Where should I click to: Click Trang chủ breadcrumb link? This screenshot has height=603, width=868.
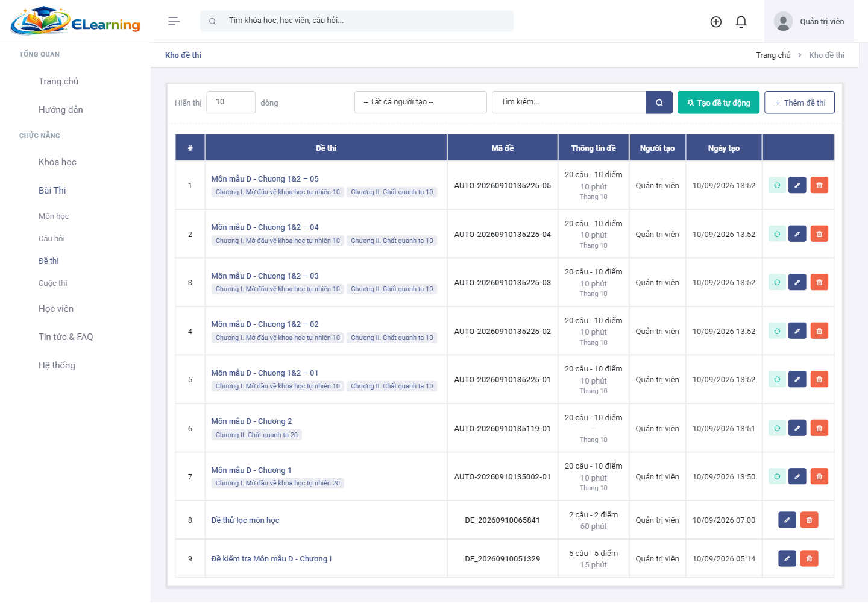coord(773,55)
